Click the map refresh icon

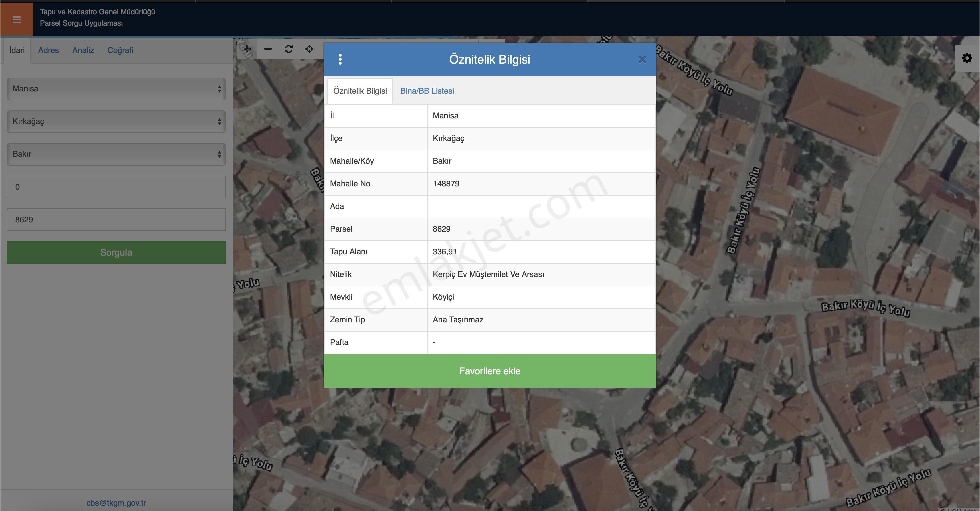tap(288, 49)
